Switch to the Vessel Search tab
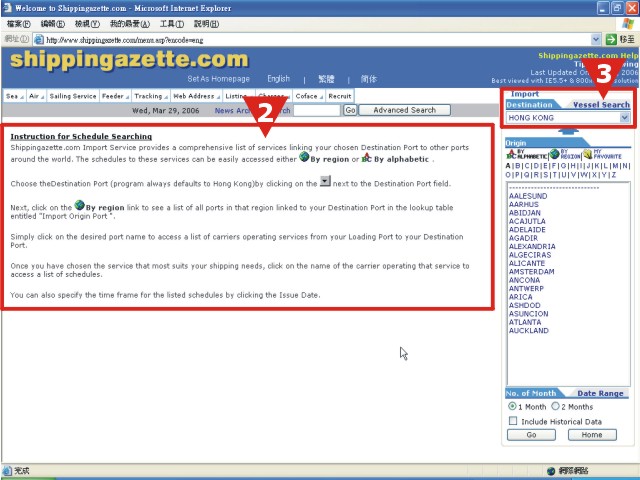 coord(601,105)
